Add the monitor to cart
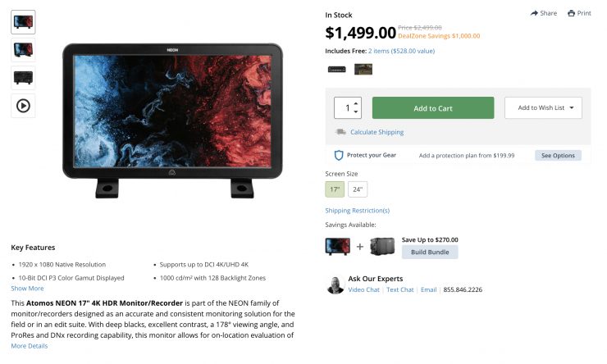Screen dimensions: 607x364 (433, 108)
